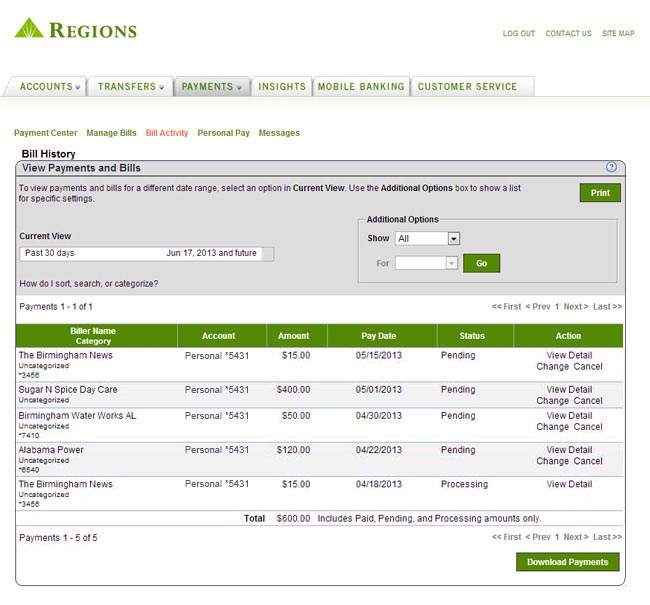Select the Birmingham Water Works AL biller name

pos(77,415)
